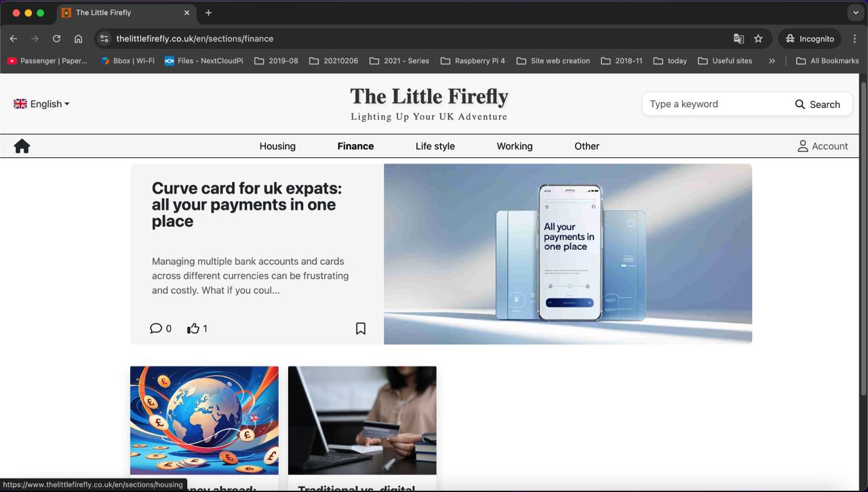Open site information icon in address bar
The height and width of the screenshot is (492, 868).
pyautogui.click(x=104, y=39)
